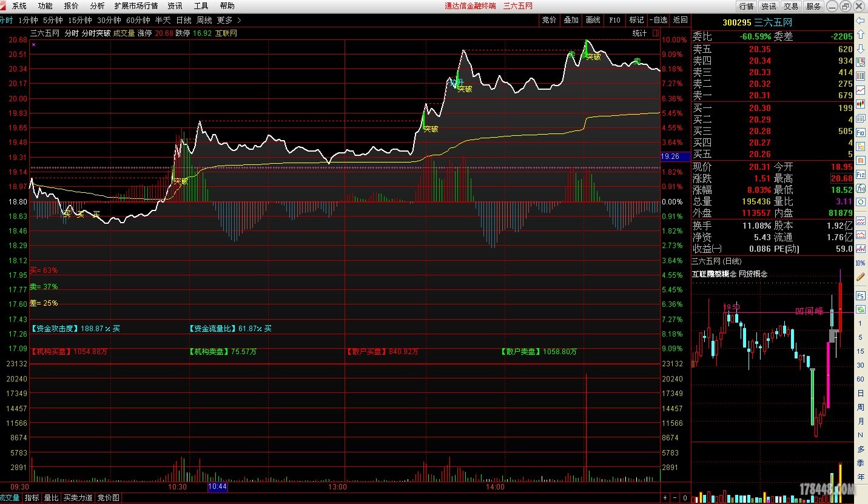Click the 竞价 toolbar button
This screenshot has width=868, height=504.
point(550,20)
